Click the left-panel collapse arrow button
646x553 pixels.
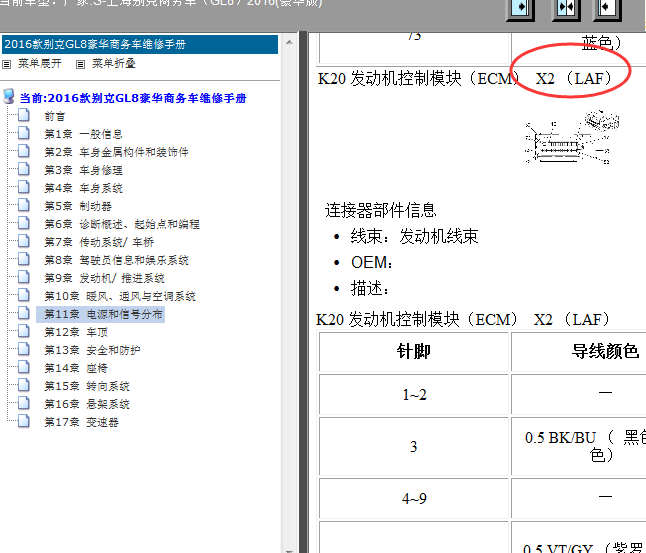[520, 8]
